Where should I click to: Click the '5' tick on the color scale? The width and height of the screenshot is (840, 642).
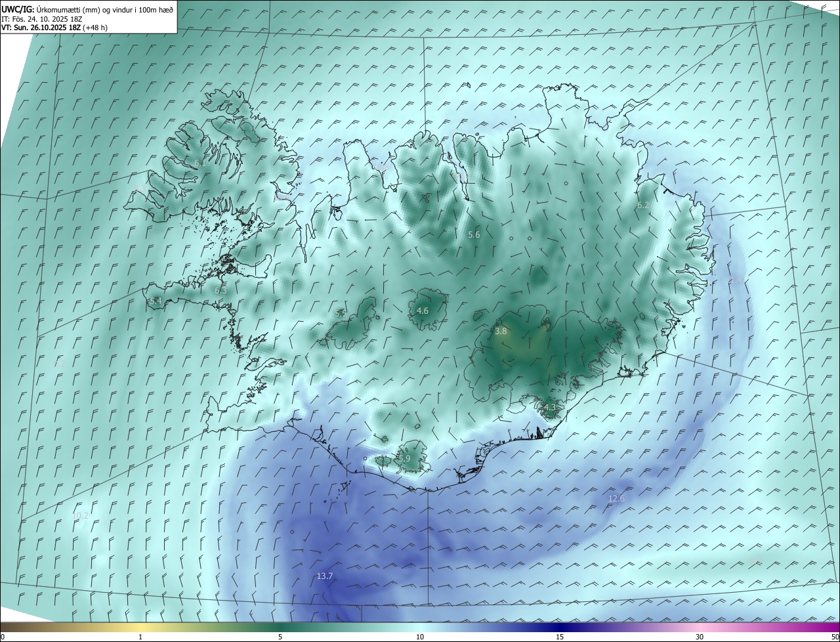280,637
